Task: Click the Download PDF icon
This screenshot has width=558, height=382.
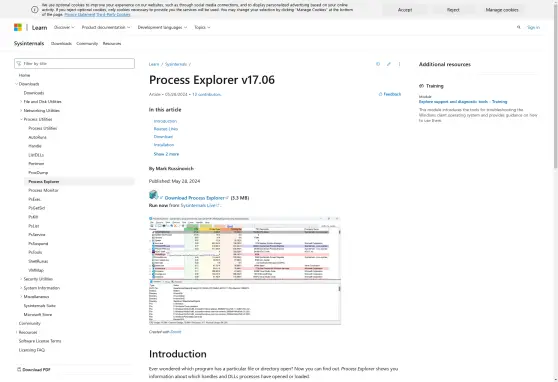Action: [x=19, y=370]
